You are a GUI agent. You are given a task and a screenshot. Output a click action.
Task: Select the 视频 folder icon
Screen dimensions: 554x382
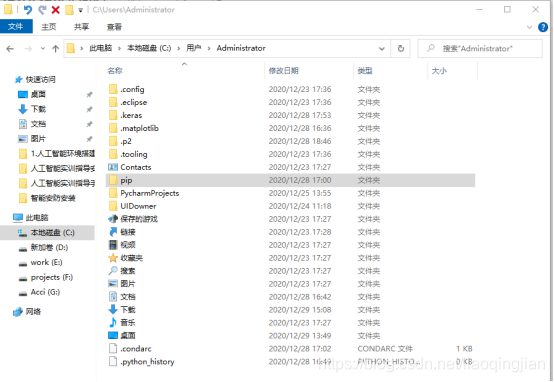click(113, 245)
